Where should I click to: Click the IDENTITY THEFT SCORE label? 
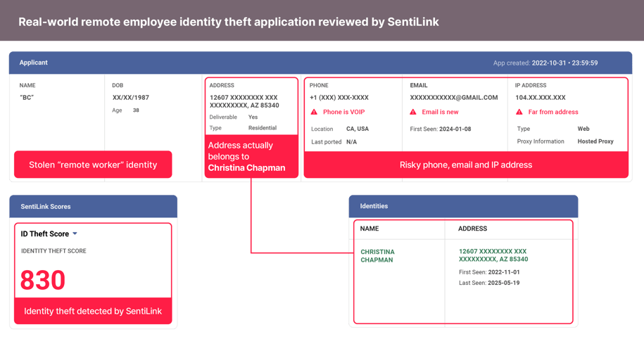(53, 251)
